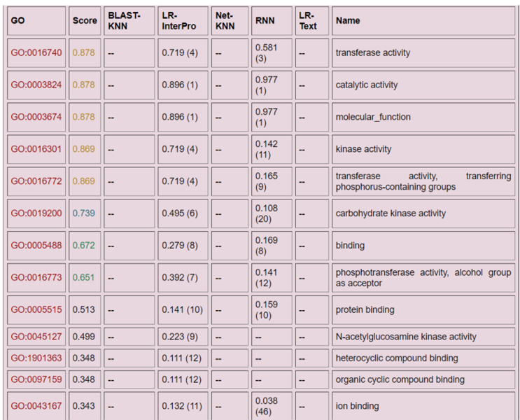520x420 pixels.
Task: Click the GO:0005488 binding link
Action: [x=36, y=246]
